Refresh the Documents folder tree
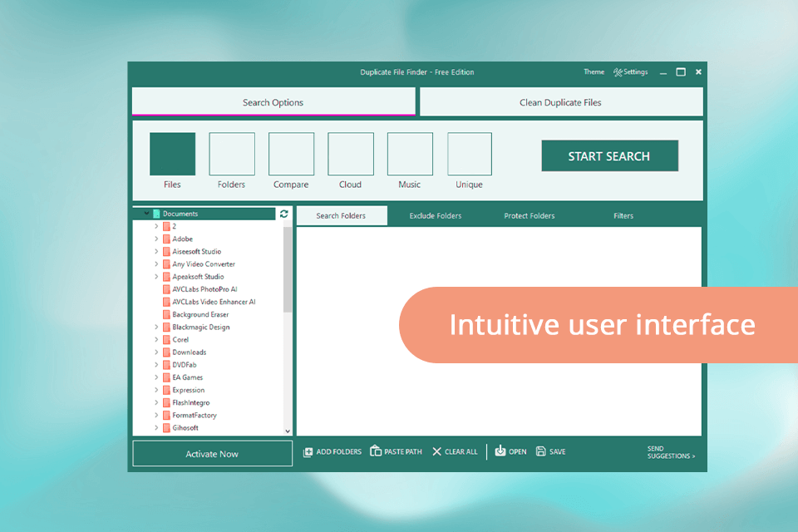Screen dimensions: 798x532 [284, 214]
